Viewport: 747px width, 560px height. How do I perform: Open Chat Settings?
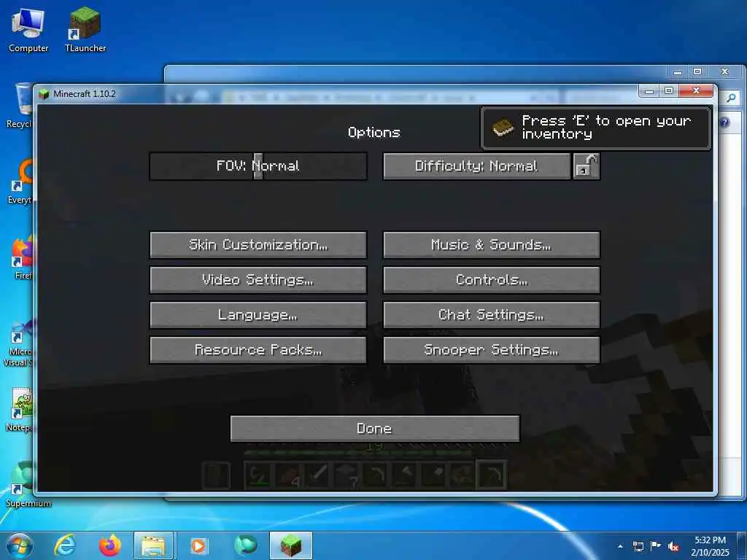[x=491, y=315]
